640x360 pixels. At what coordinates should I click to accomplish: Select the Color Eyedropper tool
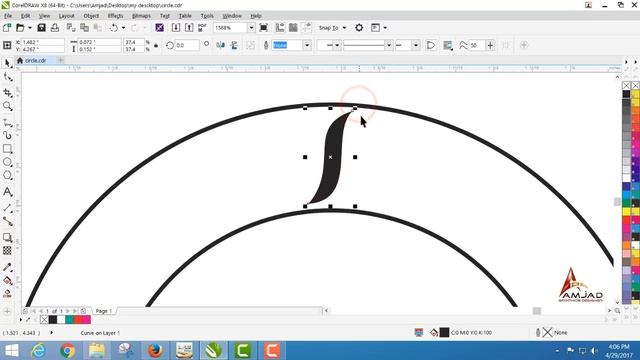[x=7, y=267]
